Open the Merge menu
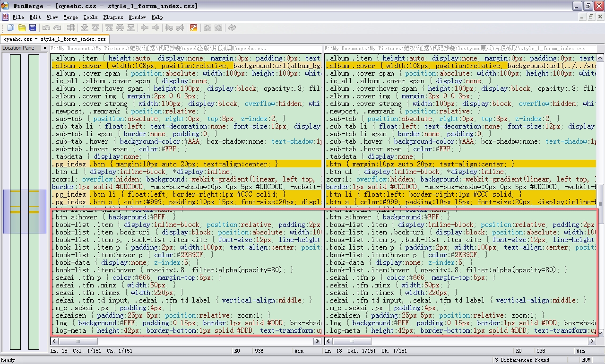 click(x=70, y=17)
